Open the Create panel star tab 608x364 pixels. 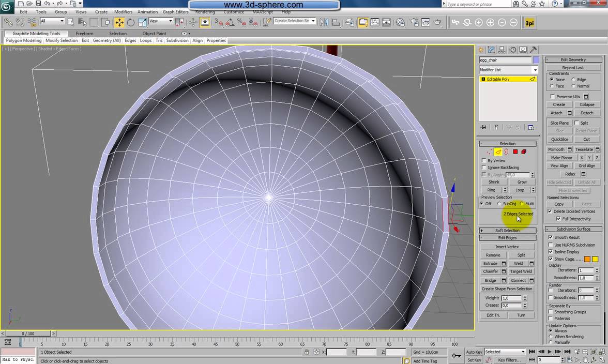(481, 50)
